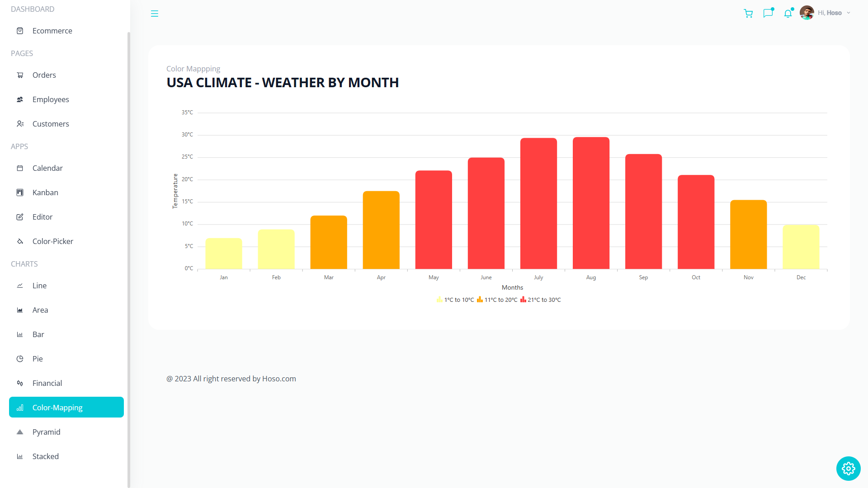The image size is (868, 488).
Task: Open the Stacked chart page
Action: point(45,456)
